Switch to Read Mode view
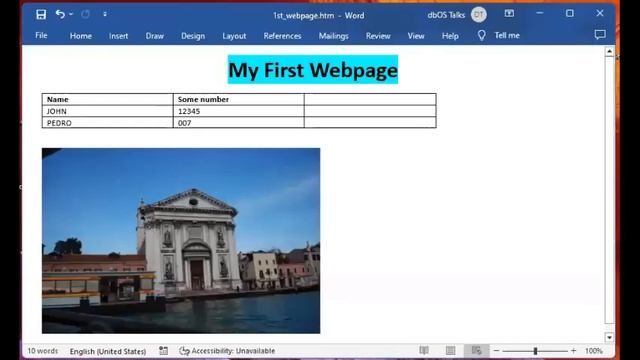The width and height of the screenshot is (640, 360). coord(424,350)
